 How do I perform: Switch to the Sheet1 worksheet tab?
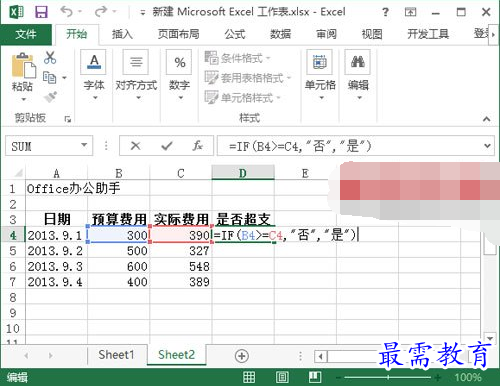coord(116,355)
